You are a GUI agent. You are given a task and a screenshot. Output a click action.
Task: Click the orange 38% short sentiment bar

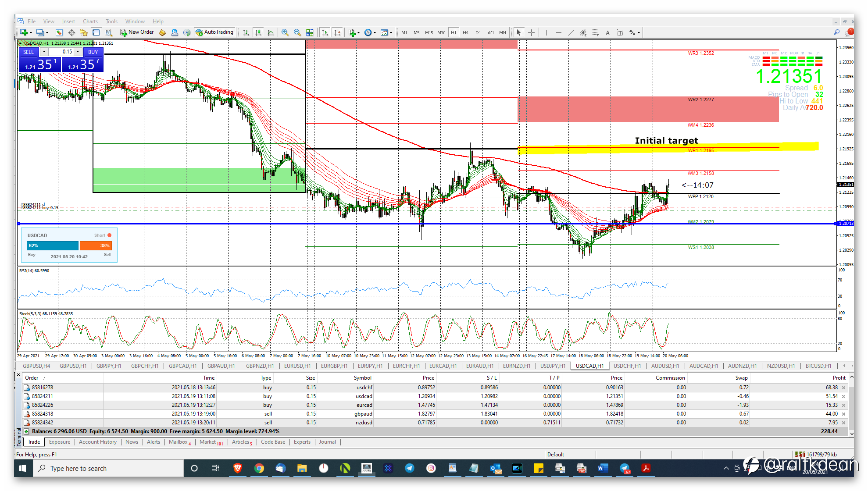tap(96, 245)
